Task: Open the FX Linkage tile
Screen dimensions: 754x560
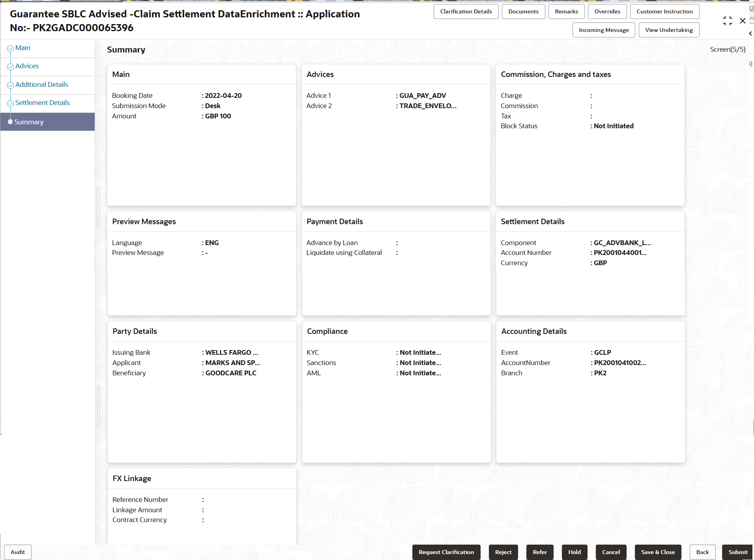Action: (202, 506)
